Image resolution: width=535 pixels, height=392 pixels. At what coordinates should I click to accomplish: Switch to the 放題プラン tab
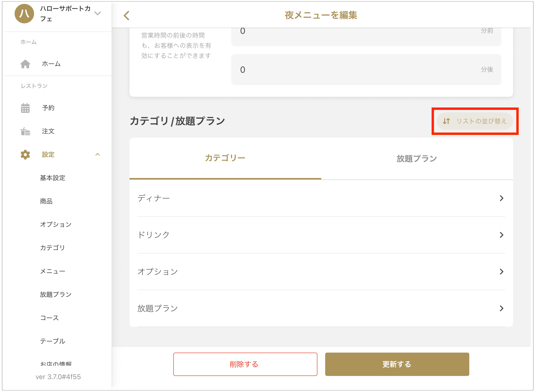point(417,159)
